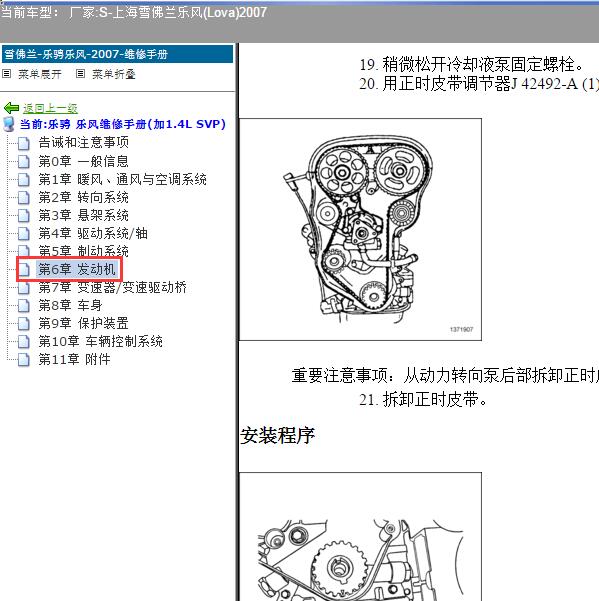The width and height of the screenshot is (599, 601).
Task: Click page icon of 第1章 暖风
Action: 24,179
